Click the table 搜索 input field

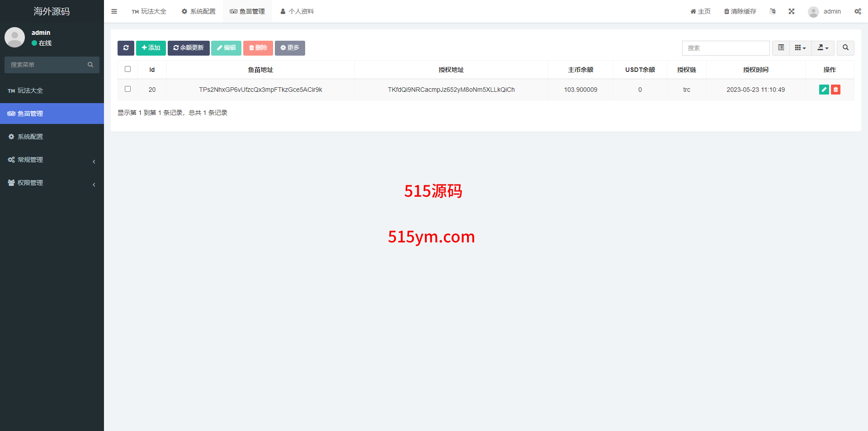coord(726,48)
